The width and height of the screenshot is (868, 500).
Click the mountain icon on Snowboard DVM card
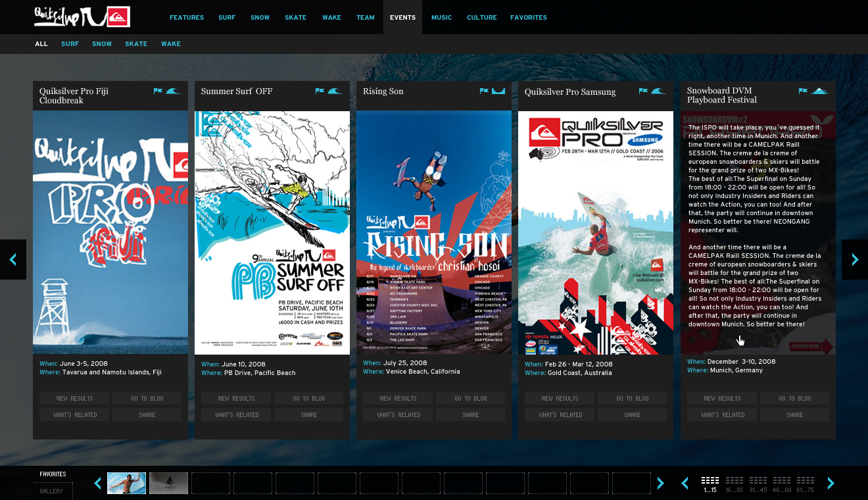tap(819, 91)
